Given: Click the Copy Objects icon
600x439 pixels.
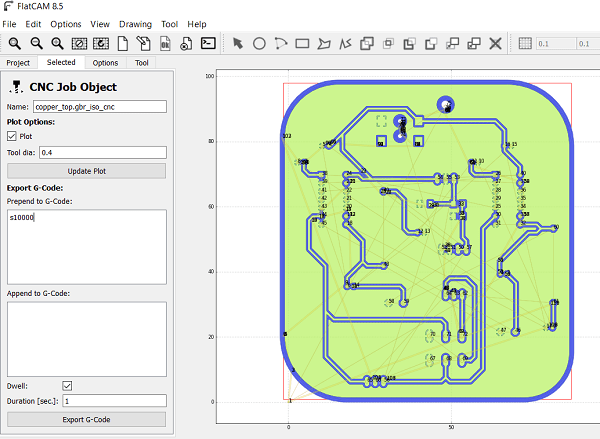Looking at the screenshot, I should 474,43.
